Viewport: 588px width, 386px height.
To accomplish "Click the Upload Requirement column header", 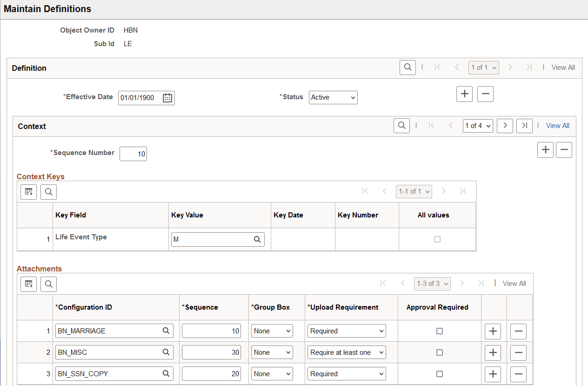I will 343,307.
